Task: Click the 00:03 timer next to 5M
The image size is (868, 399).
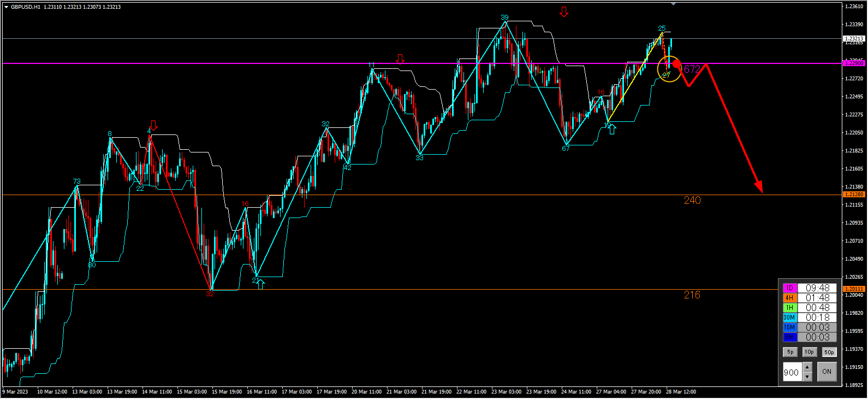Action: (x=817, y=337)
